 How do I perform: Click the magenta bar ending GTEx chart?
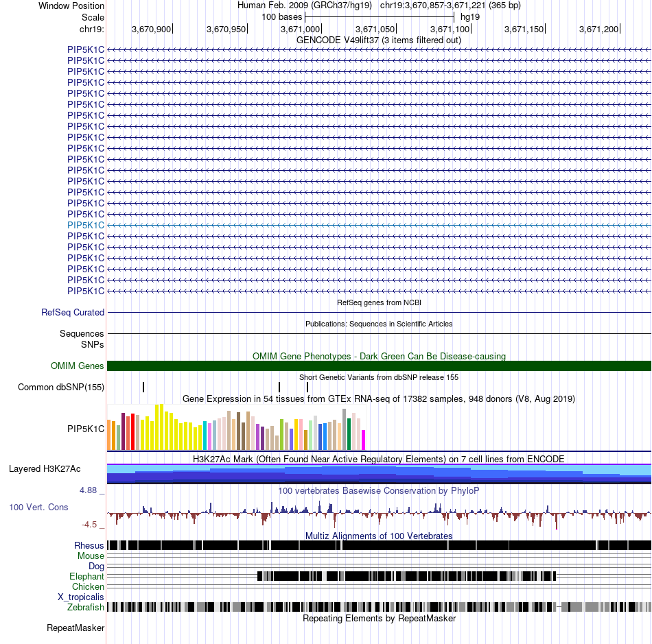pos(363,440)
